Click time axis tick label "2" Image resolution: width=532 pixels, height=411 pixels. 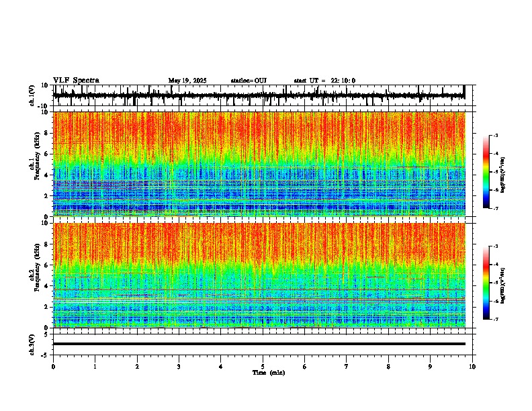pyautogui.click(x=137, y=367)
